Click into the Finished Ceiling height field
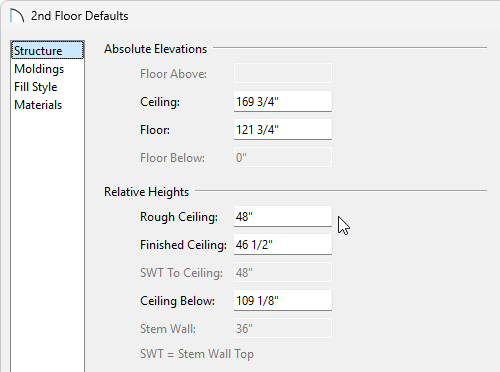Image resolution: width=500 pixels, height=372 pixels. [283, 245]
